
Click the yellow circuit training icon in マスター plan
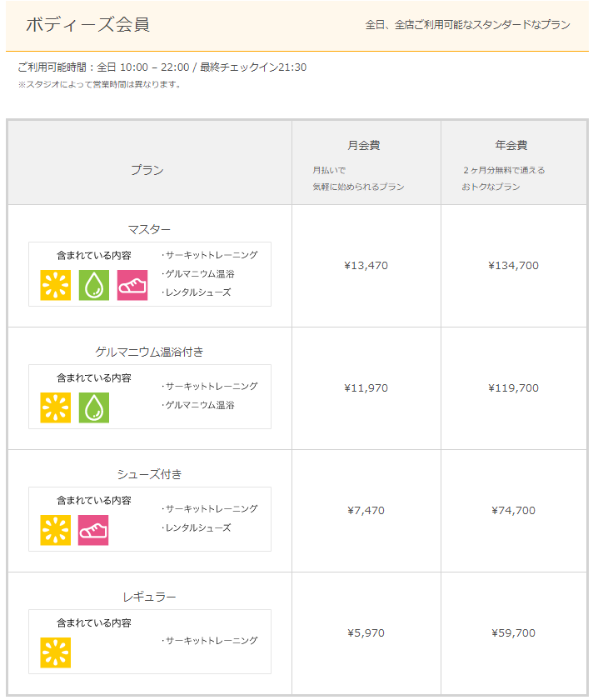55,285
